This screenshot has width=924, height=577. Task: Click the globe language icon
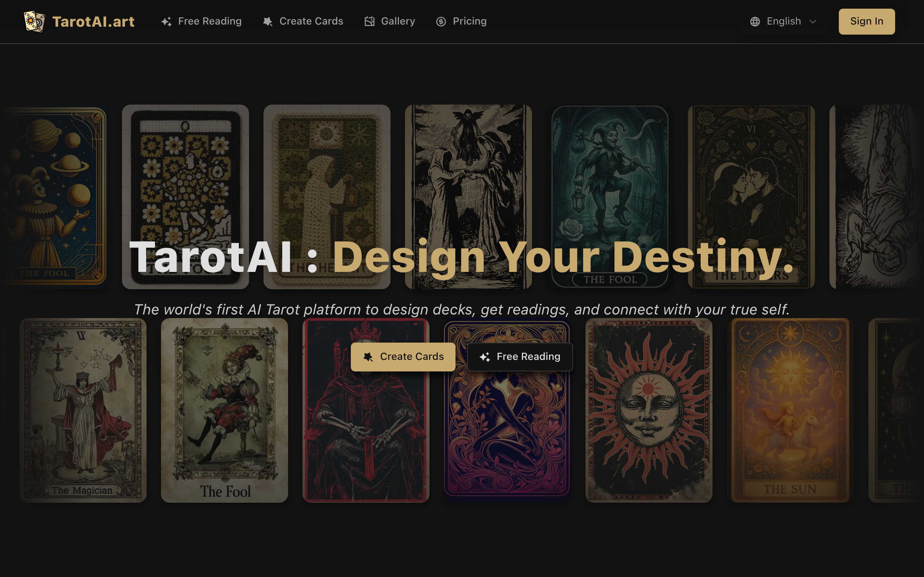tap(755, 22)
